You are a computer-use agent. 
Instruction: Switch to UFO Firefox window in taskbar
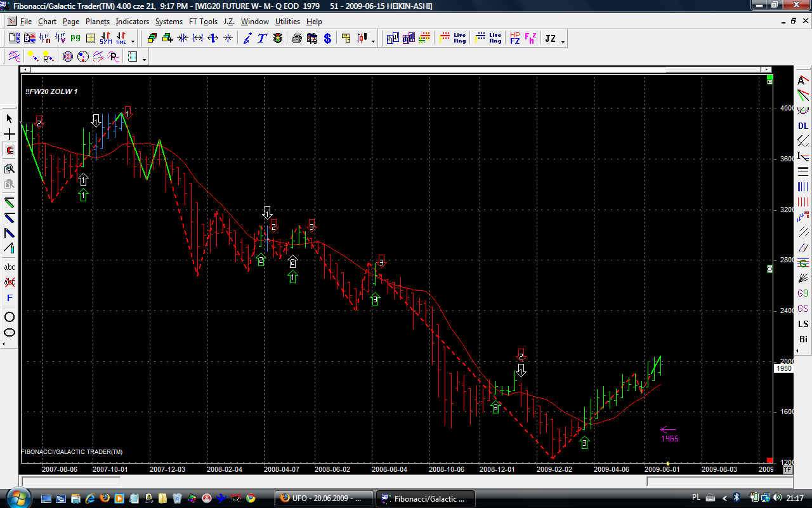coord(324,498)
